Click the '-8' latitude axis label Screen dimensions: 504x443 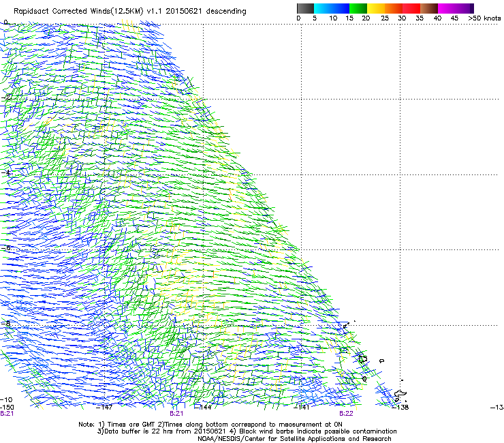(x=6, y=323)
